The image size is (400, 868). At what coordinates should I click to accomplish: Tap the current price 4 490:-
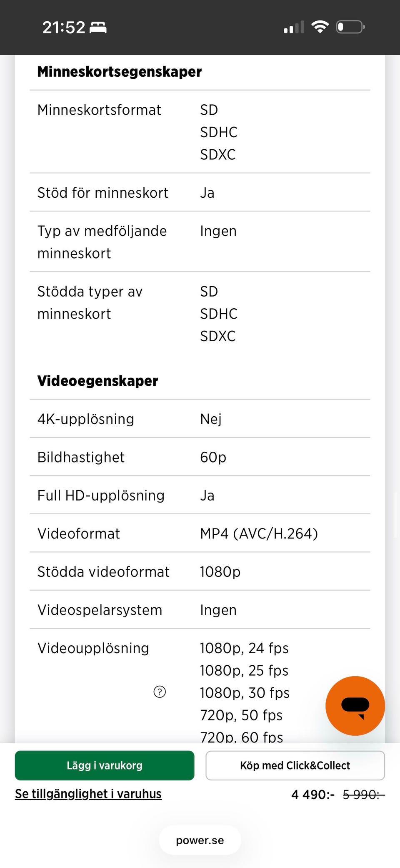pos(312,795)
